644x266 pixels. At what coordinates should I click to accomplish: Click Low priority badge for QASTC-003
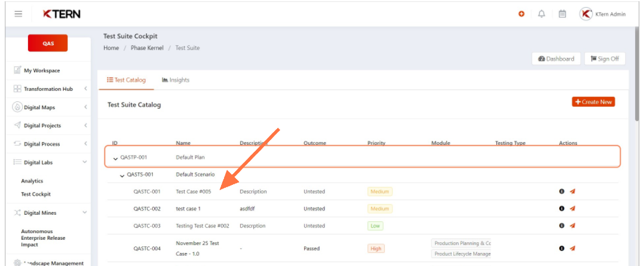coord(375,226)
